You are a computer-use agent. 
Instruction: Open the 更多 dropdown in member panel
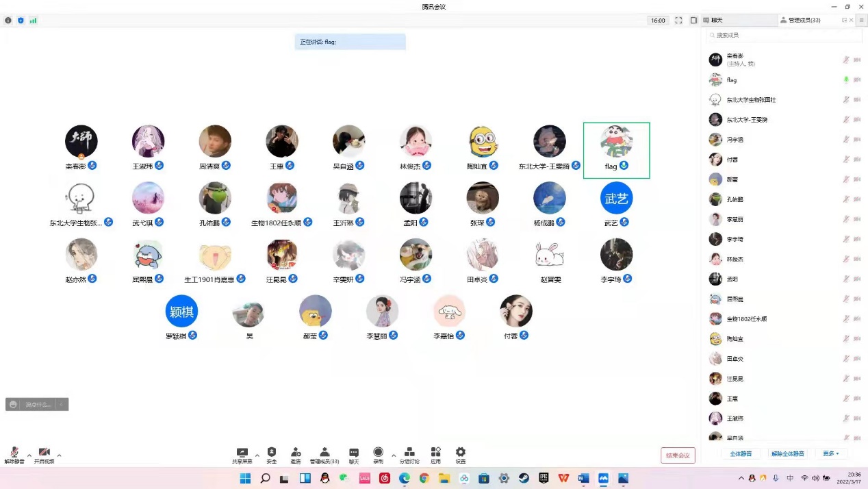[x=830, y=453]
